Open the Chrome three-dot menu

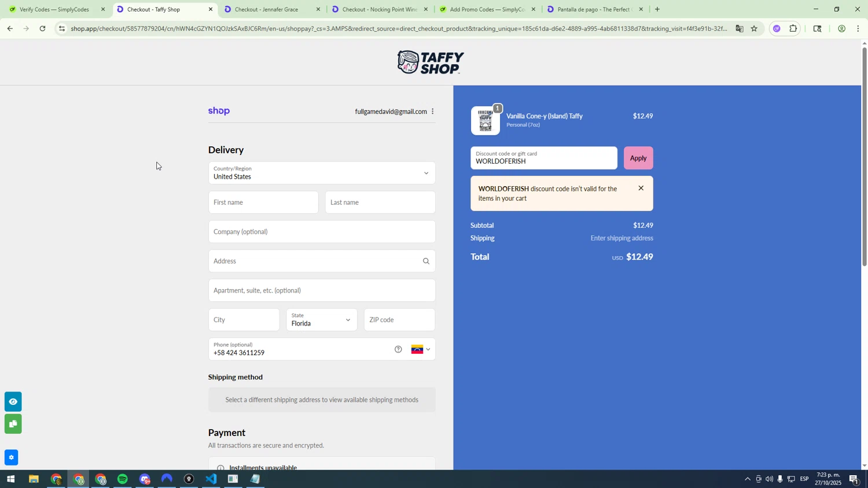(858, 28)
